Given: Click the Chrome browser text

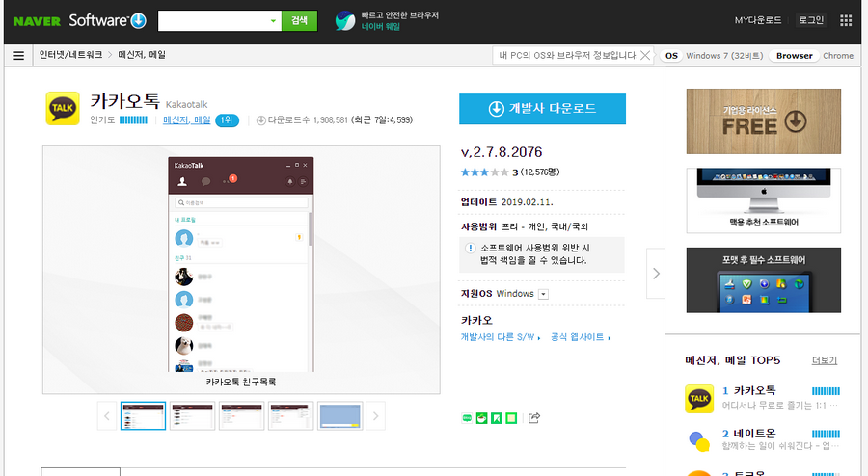Looking at the screenshot, I should tap(837, 55).
